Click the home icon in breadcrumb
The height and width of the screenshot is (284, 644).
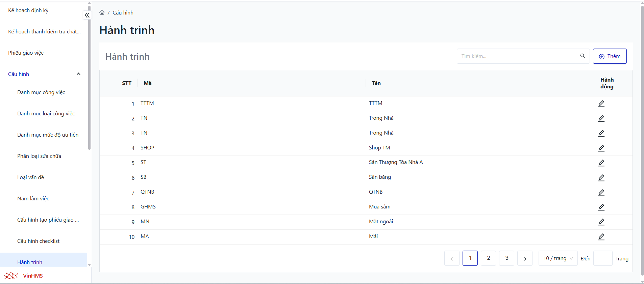click(x=102, y=12)
